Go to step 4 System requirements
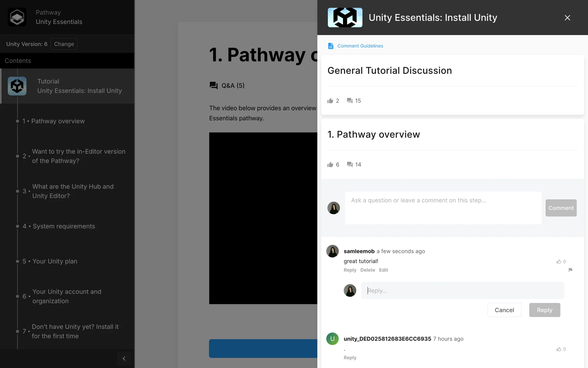 tap(64, 226)
